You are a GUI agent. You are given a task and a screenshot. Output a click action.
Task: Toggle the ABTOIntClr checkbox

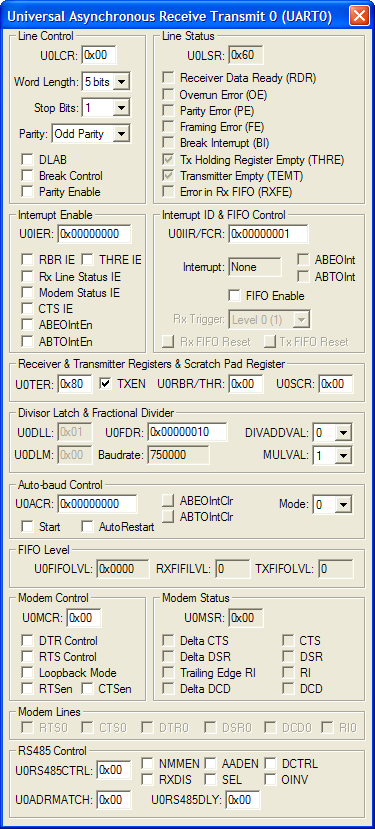[168, 516]
